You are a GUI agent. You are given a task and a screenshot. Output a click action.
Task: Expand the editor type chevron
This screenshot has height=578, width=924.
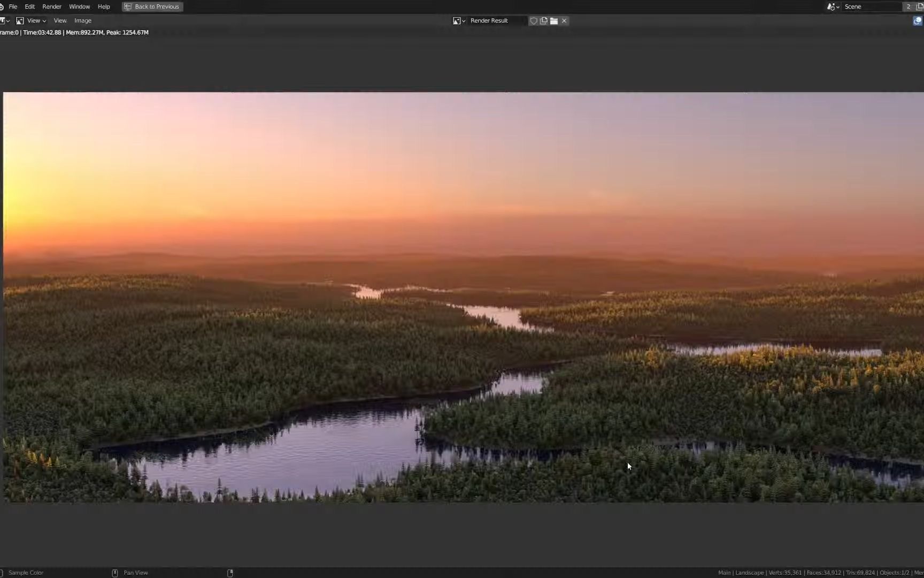tap(7, 20)
